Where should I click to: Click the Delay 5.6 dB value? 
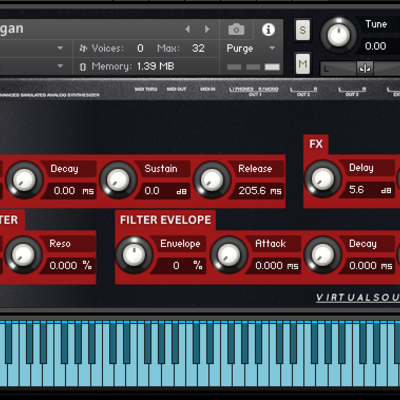369,190
